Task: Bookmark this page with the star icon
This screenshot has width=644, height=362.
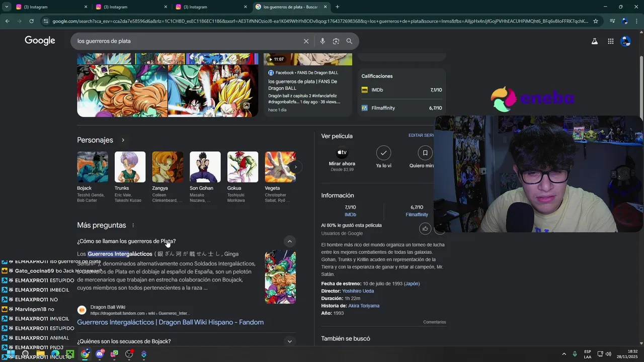Action: coord(596,21)
